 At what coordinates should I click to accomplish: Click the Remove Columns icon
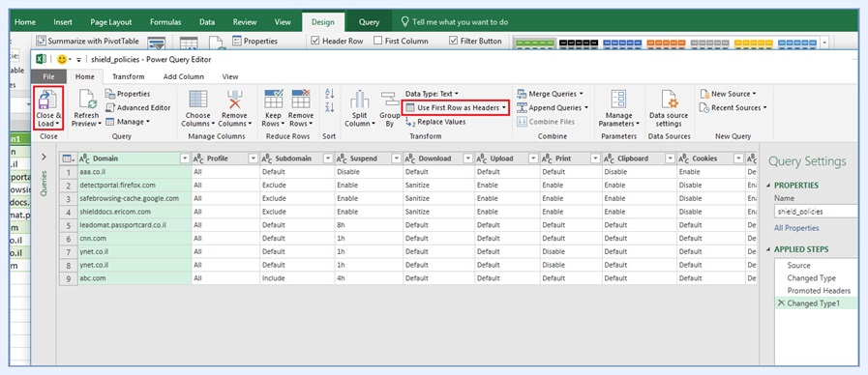click(235, 100)
